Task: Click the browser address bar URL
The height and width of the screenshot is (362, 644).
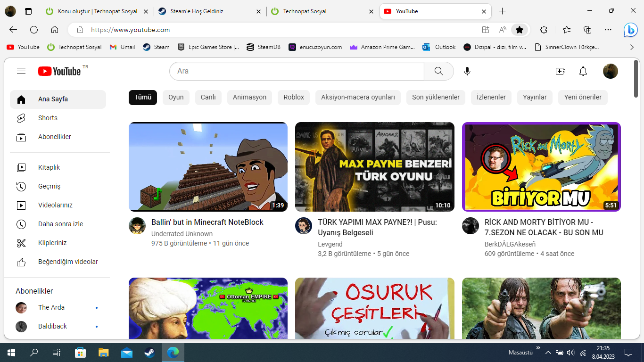Action: point(131,30)
